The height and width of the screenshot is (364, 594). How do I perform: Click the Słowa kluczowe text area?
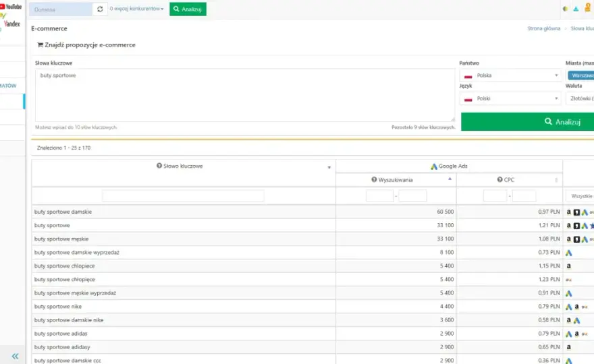(x=245, y=95)
